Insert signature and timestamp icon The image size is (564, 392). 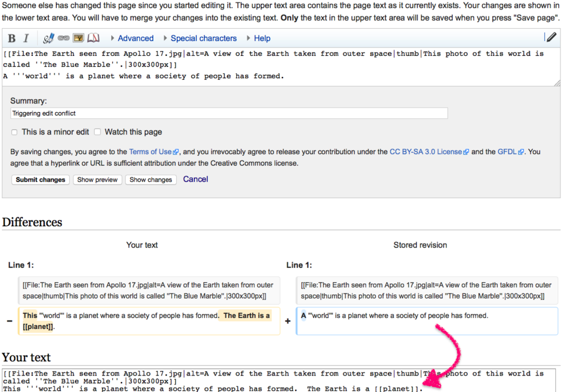click(x=49, y=38)
